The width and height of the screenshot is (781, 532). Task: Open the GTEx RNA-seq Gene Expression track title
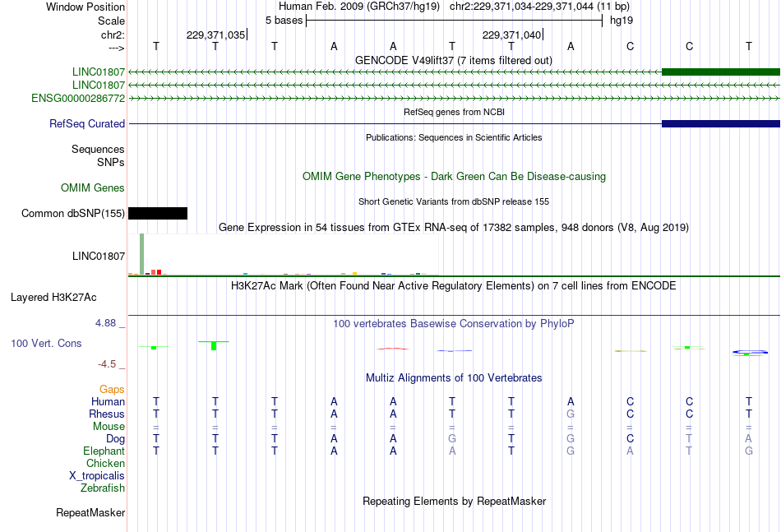click(454, 228)
